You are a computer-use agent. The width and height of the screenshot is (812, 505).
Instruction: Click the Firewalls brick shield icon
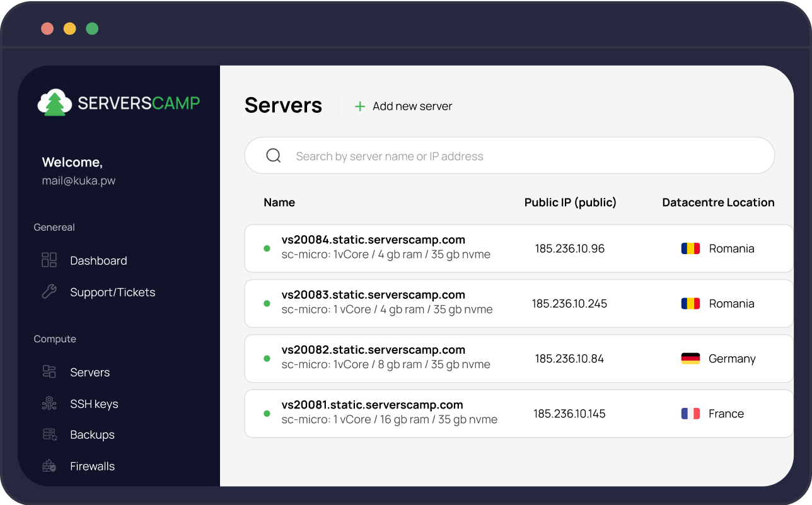pyautogui.click(x=49, y=466)
